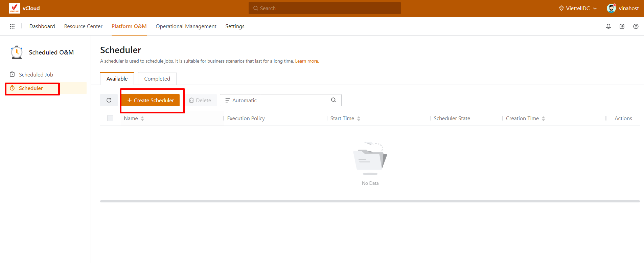
Task: Open the task center icon beside bell
Action: tap(622, 26)
